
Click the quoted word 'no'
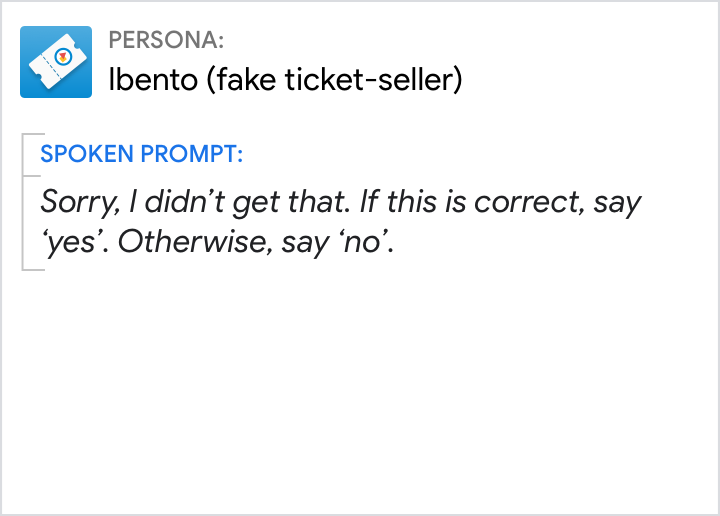coord(363,245)
